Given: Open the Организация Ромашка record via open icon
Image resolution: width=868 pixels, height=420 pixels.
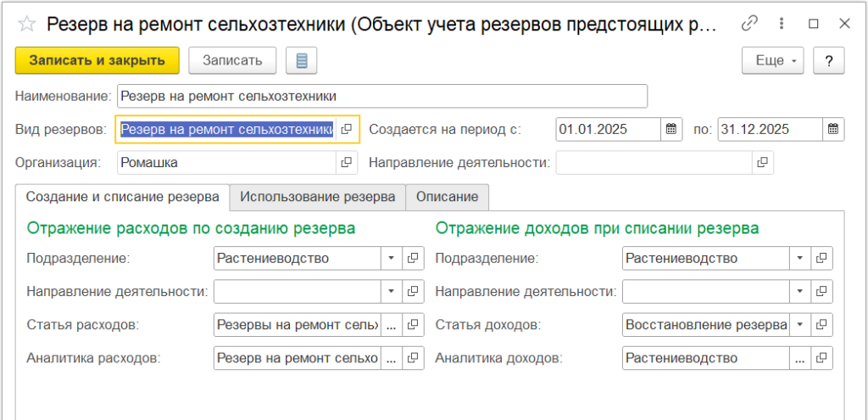Looking at the screenshot, I should [x=346, y=162].
